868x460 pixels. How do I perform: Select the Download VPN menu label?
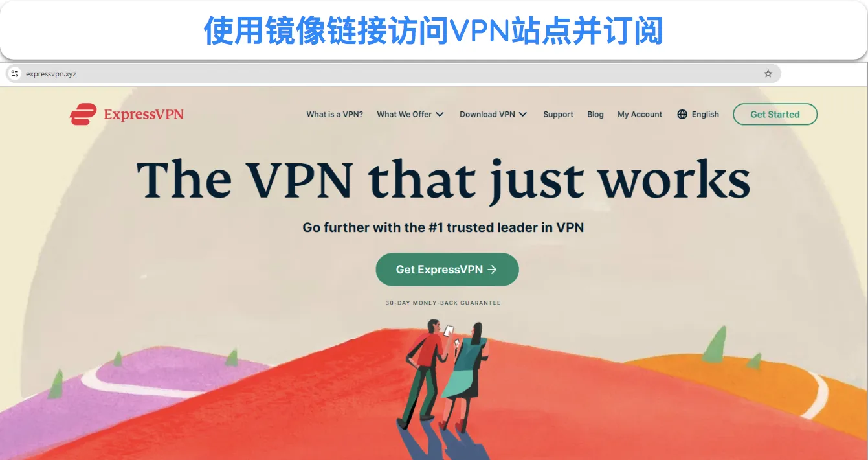click(x=487, y=115)
